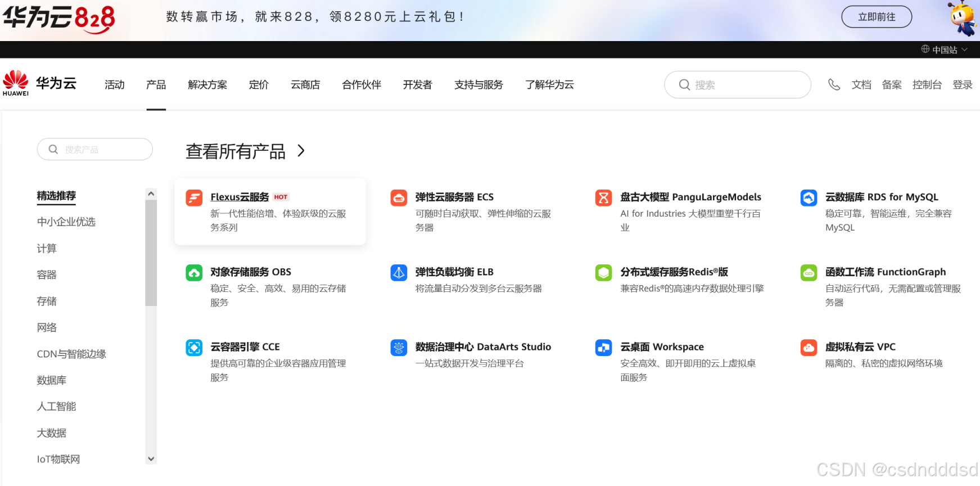Click the 华为云828 promotion logo
The height and width of the screenshot is (486, 980).
[59, 19]
